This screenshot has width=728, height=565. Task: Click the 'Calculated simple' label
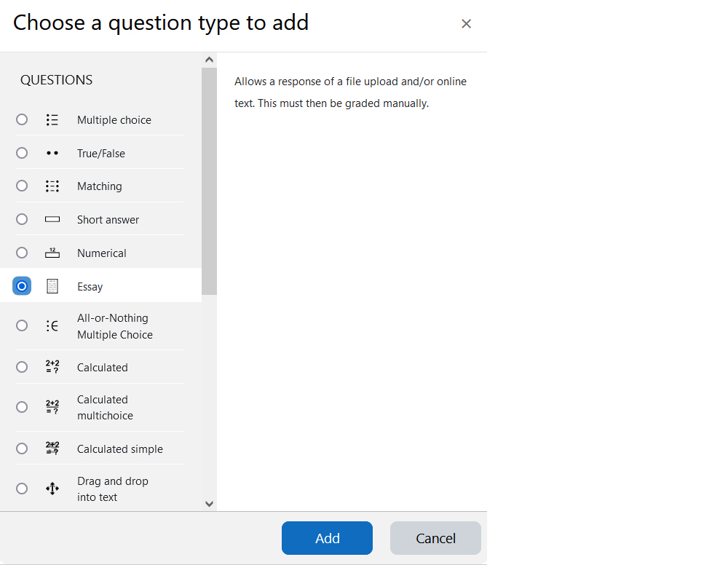120,449
